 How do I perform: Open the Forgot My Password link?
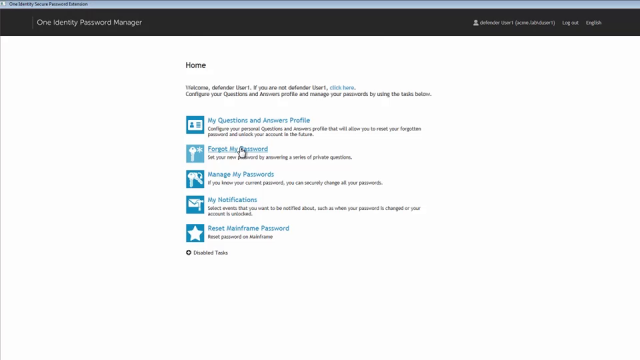click(238, 149)
